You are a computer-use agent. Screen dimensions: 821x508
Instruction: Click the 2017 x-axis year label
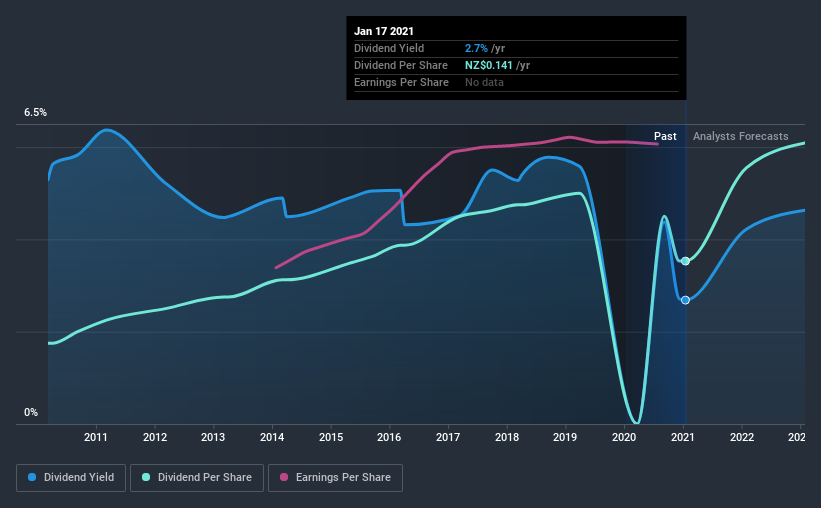click(448, 437)
